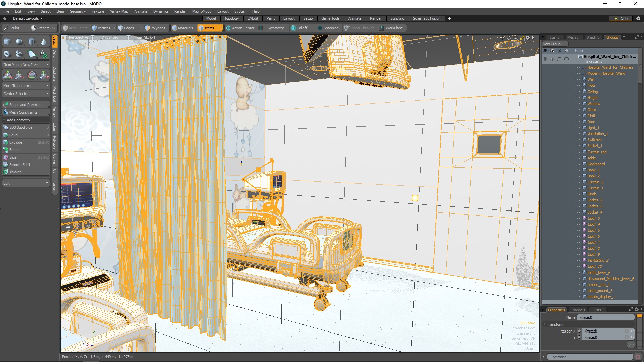Open the Edit dropdown in toolbox
The width and height of the screenshot is (644, 362).
26,183
